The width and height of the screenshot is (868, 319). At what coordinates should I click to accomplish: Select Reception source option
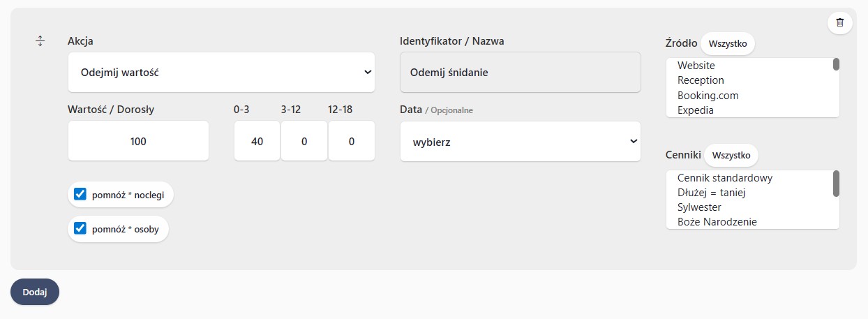click(x=701, y=80)
